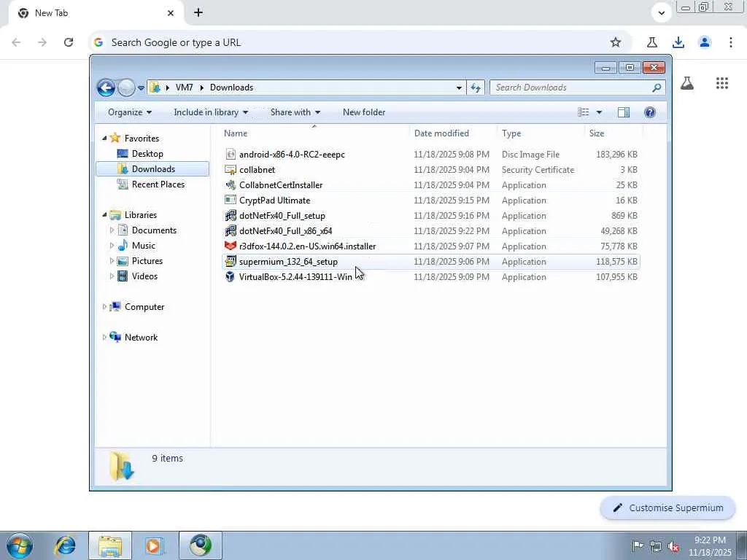This screenshot has width=747, height=560.
Task: Open tab search dropdown in browser
Action: coord(661,13)
